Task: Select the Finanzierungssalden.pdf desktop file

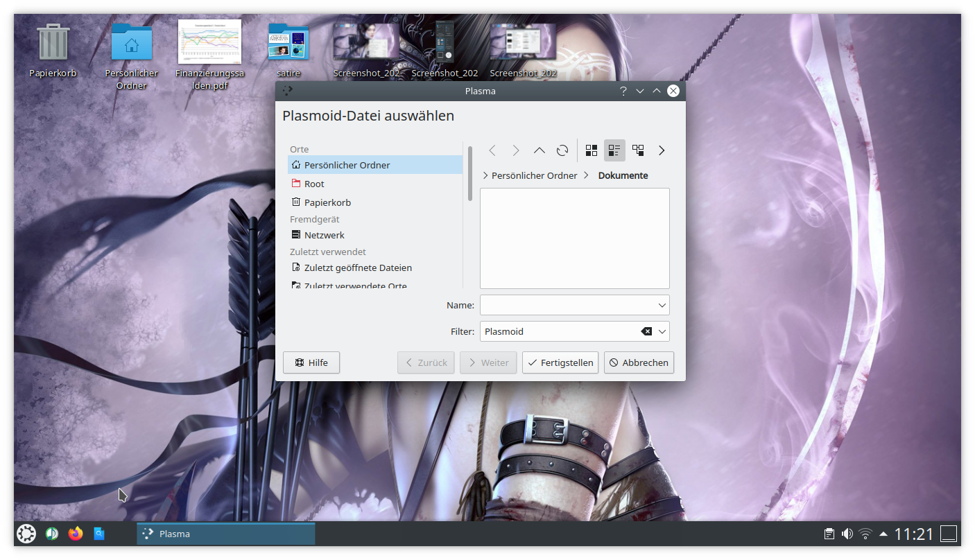Action: 209,42
